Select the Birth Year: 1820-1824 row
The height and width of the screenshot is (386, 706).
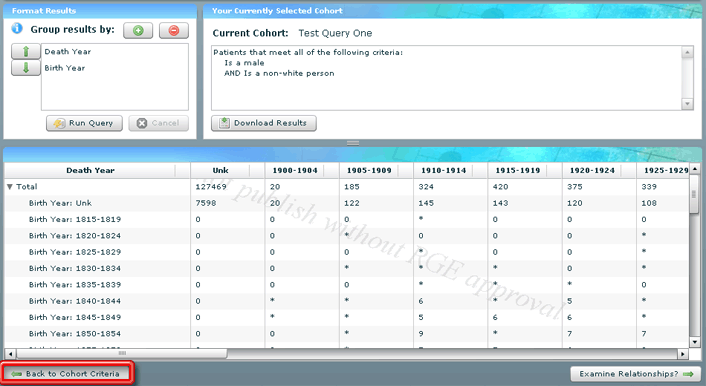click(x=347, y=236)
